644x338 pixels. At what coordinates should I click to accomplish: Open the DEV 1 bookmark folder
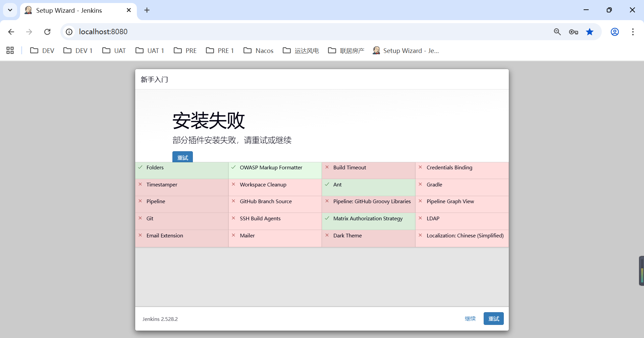tap(78, 51)
